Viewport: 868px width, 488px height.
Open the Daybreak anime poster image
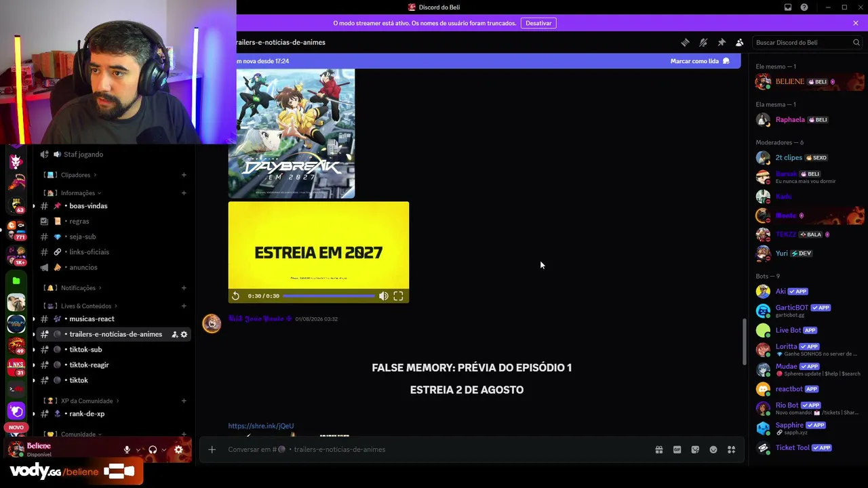pyautogui.click(x=292, y=133)
